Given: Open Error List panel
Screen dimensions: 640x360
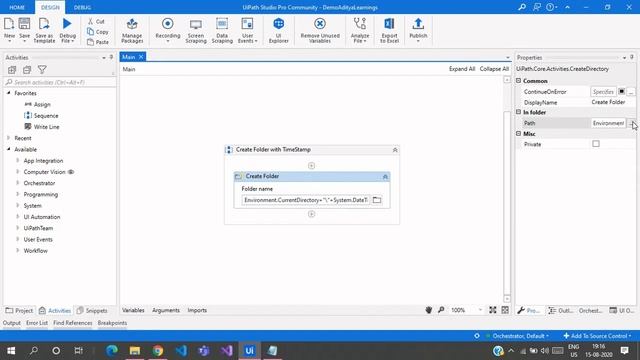Looking at the screenshot, I should (x=37, y=323).
